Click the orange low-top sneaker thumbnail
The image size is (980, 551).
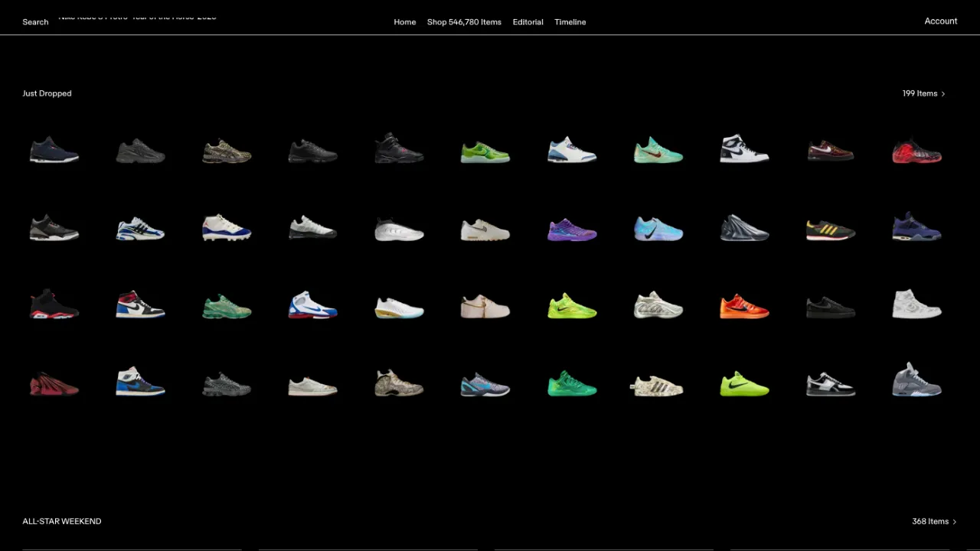[x=744, y=308]
